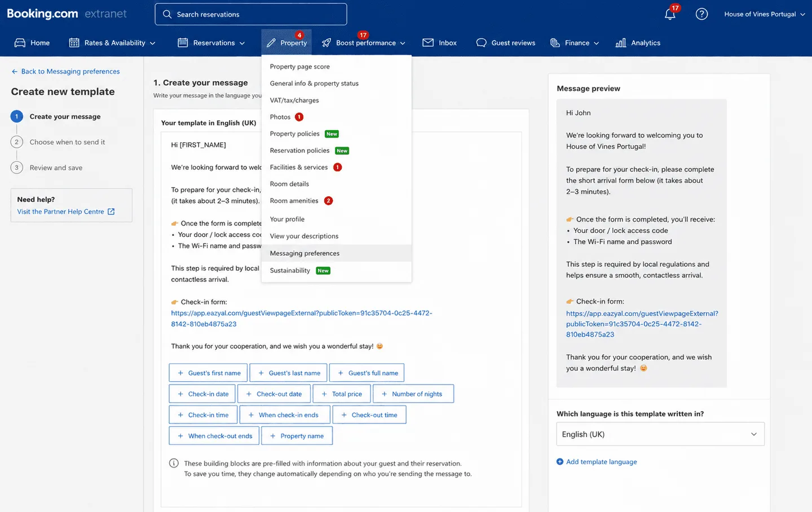This screenshot has width=812, height=512.
Task: Click the Guest reviews speech bubble icon
Action: pyautogui.click(x=481, y=43)
